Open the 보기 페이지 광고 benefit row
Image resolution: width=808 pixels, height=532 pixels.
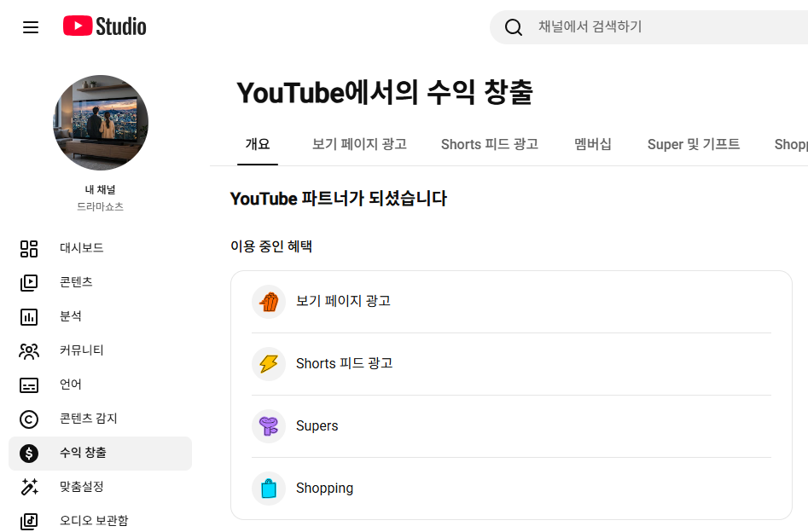coord(511,302)
